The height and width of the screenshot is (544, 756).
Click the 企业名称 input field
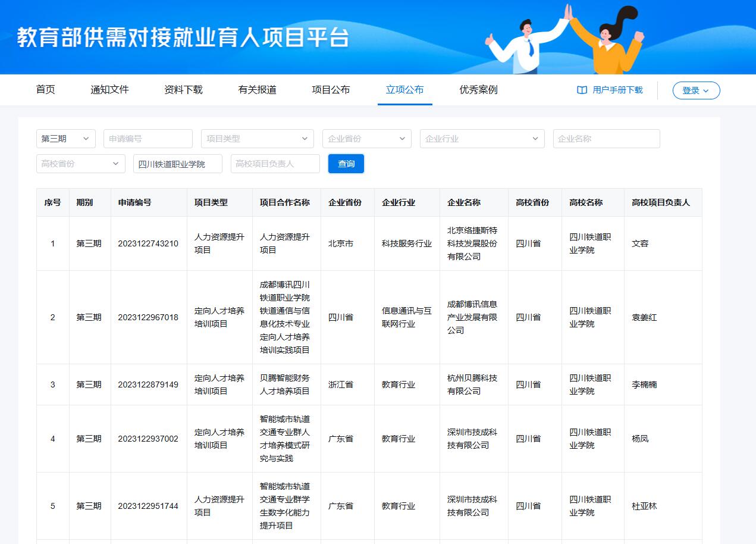[606, 139]
